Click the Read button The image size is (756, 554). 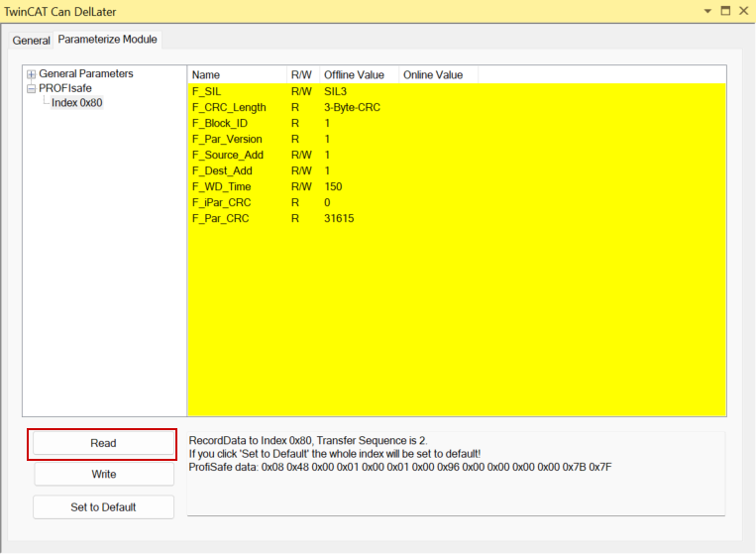tap(103, 443)
